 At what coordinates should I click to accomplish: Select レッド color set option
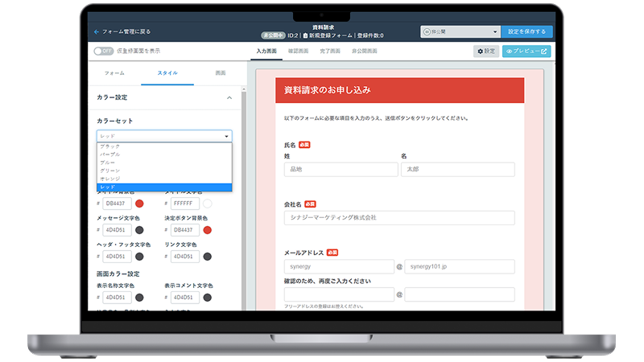tap(164, 187)
